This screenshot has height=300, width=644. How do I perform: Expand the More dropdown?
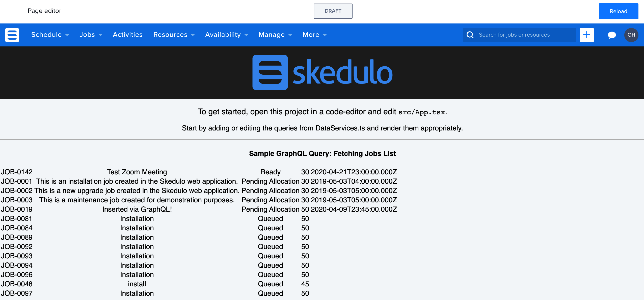click(x=315, y=35)
